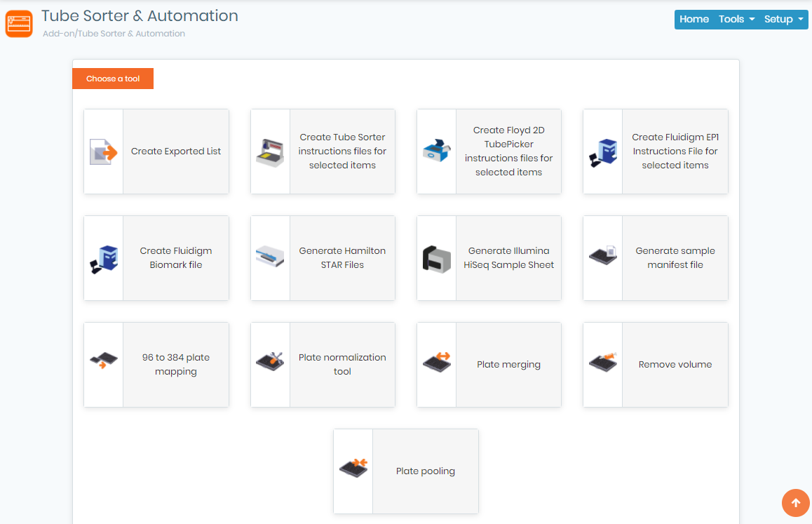The width and height of the screenshot is (812, 524).
Task: Click the Tube Sorter machine icon
Action: (x=271, y=153)
